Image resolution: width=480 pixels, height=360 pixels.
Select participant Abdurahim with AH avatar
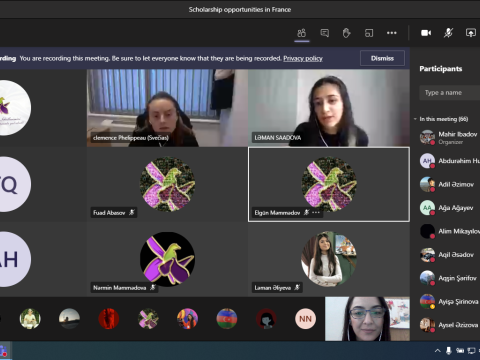point(449,161)
